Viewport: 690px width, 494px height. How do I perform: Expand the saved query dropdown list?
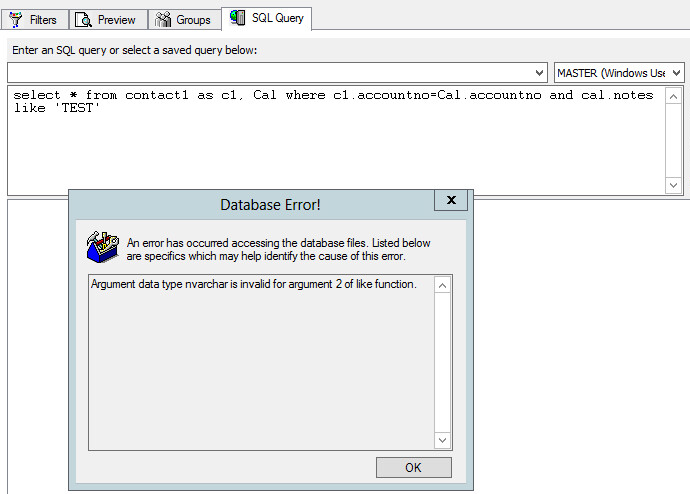(x=538, y=73)
